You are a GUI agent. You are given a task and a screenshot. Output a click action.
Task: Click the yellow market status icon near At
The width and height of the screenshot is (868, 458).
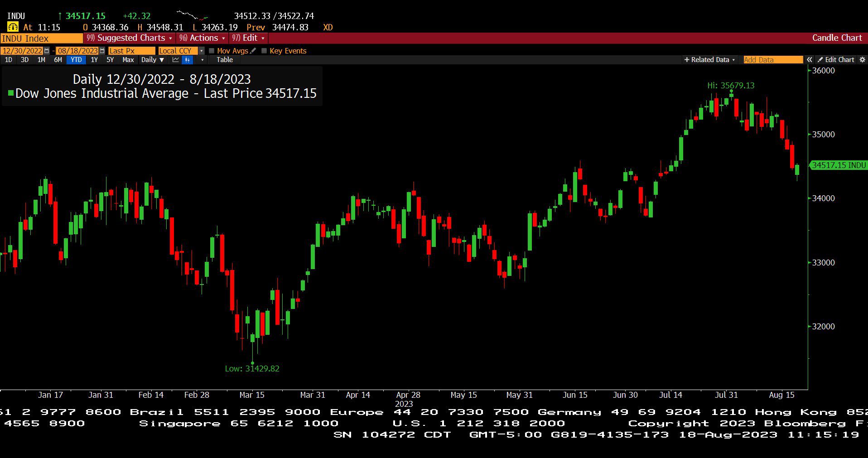tap(13, 27)
